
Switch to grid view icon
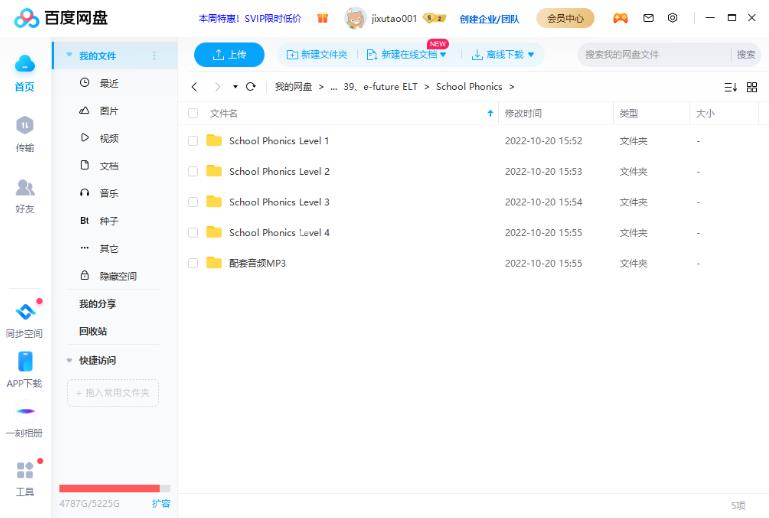752,87
